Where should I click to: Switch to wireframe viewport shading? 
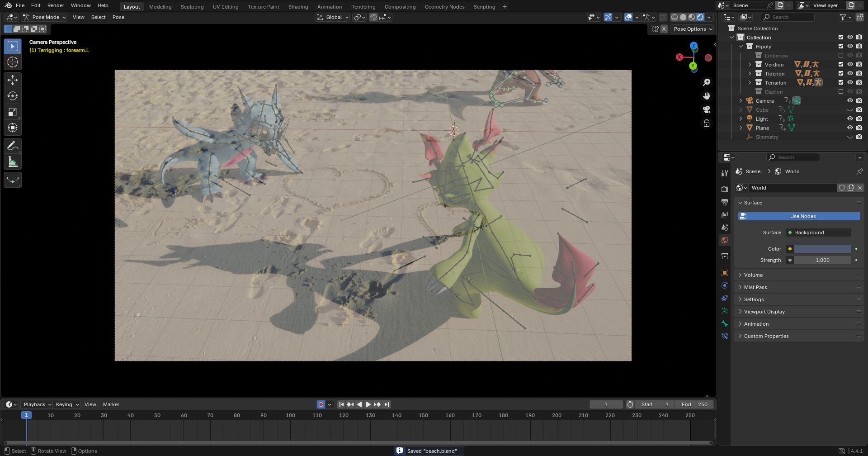tap(675, 17)
